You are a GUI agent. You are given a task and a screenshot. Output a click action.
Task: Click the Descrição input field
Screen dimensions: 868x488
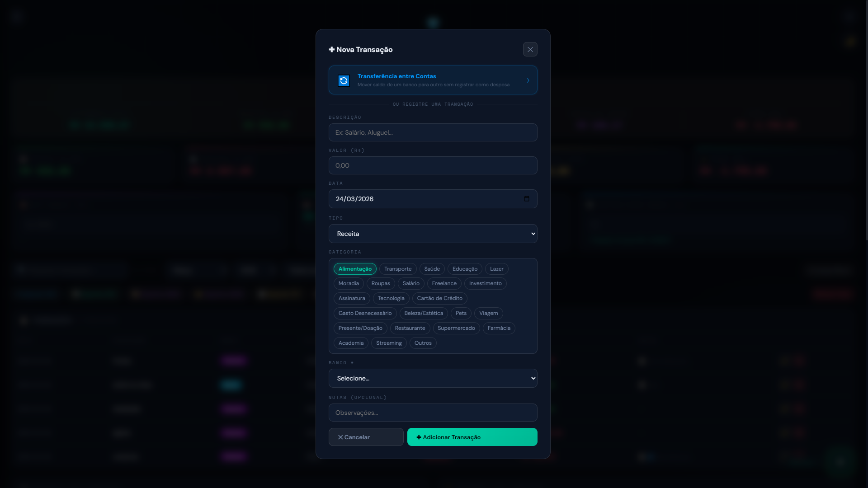pyautogui.click(x=433, y=132)
